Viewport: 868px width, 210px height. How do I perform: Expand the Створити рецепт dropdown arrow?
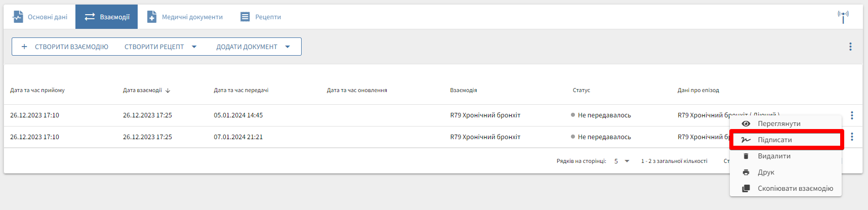tap(194, 47)
